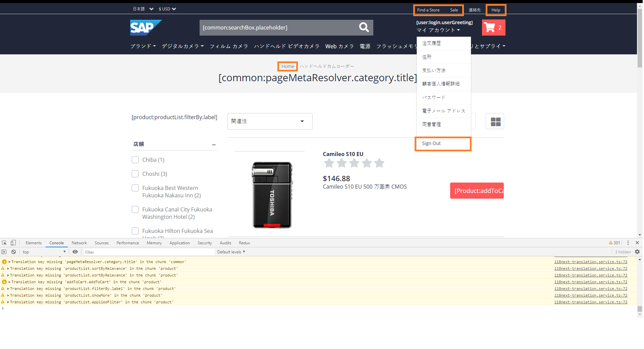Check the Choshi (3) store filter

[x=135, y=174]
